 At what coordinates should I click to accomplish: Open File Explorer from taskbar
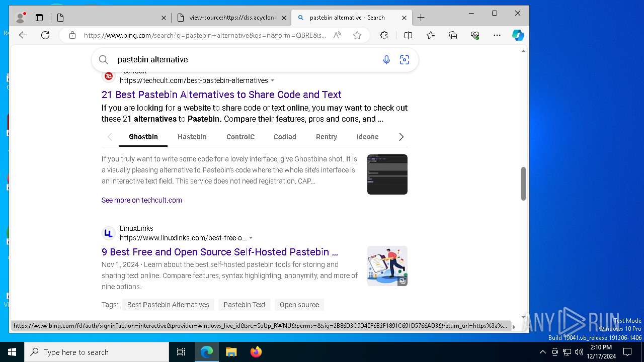pyautogui.click(x=231, y=352)
